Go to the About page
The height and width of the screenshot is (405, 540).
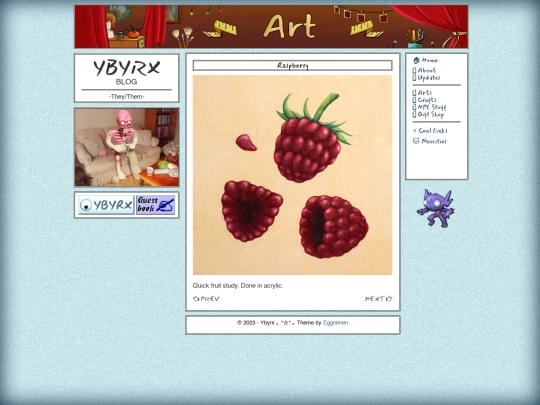pos(426,71)
